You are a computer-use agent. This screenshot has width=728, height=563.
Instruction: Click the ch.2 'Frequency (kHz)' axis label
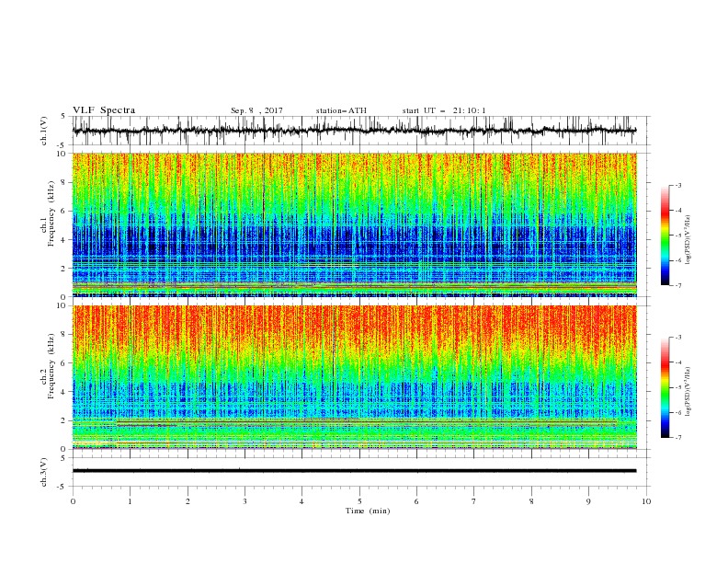tap(51, 366)
